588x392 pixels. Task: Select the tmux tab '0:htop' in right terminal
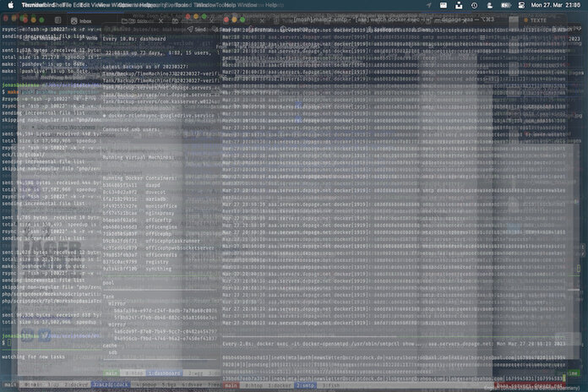(254, 385)
